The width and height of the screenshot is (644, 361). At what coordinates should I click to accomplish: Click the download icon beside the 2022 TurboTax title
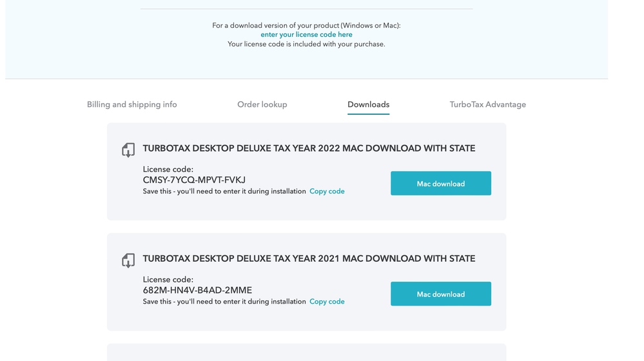point(128,150)
